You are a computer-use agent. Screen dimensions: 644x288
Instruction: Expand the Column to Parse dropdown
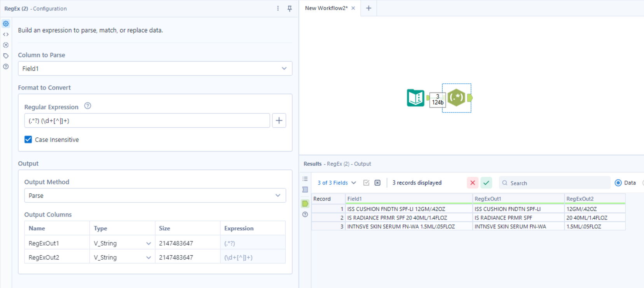155,68
